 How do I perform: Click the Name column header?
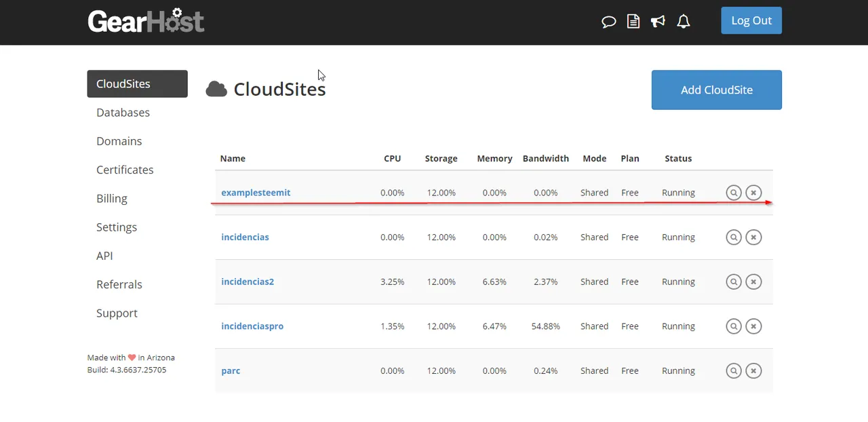pos(233,159)
